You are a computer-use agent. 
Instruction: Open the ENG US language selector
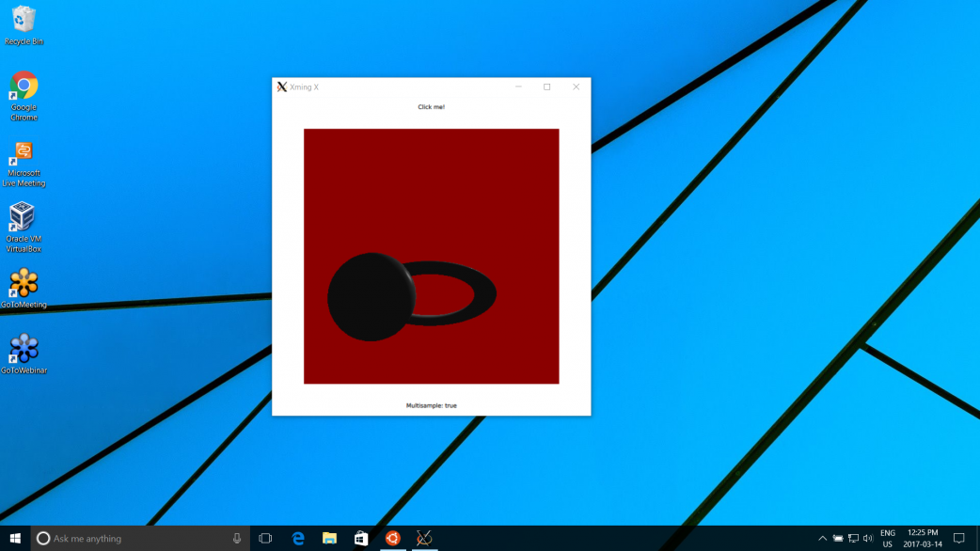coord(887,538)
